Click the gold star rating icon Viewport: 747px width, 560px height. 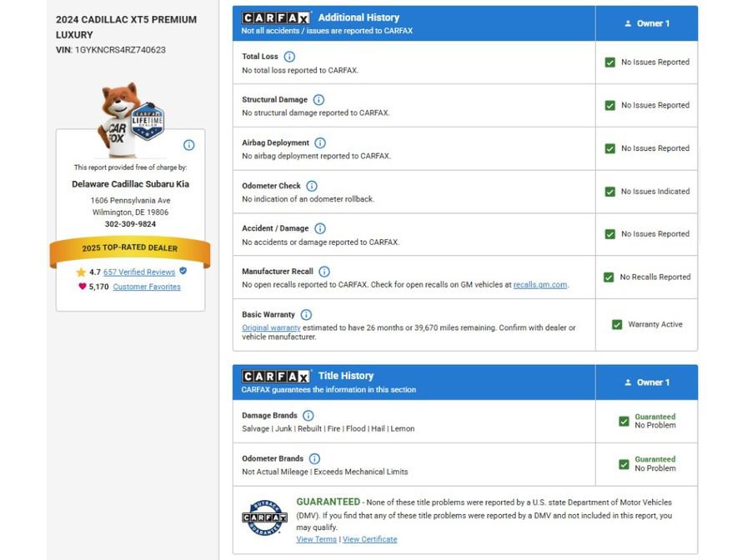81,272
